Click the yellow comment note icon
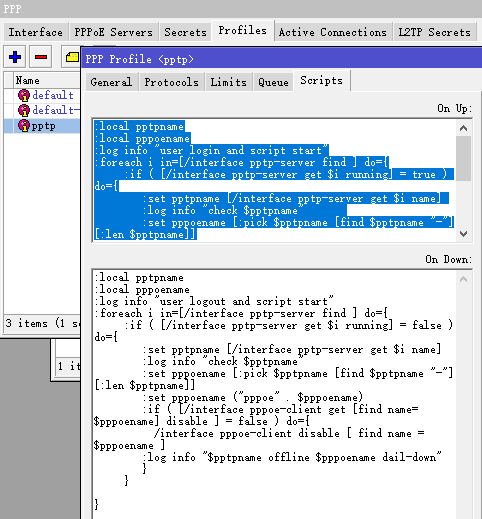 72,57
